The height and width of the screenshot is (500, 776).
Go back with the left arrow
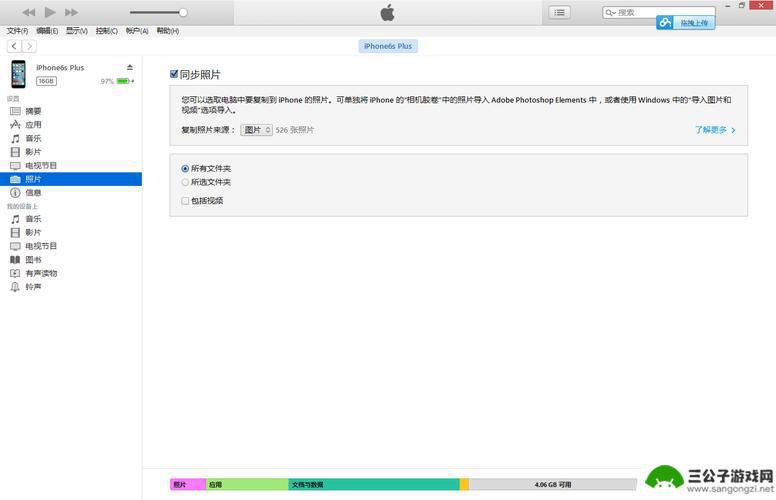click(x=14, y=46)
